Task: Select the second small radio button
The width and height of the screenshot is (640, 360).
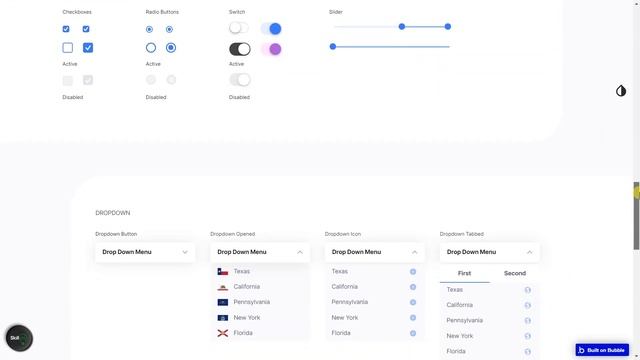Action: (x=169, y=29)
